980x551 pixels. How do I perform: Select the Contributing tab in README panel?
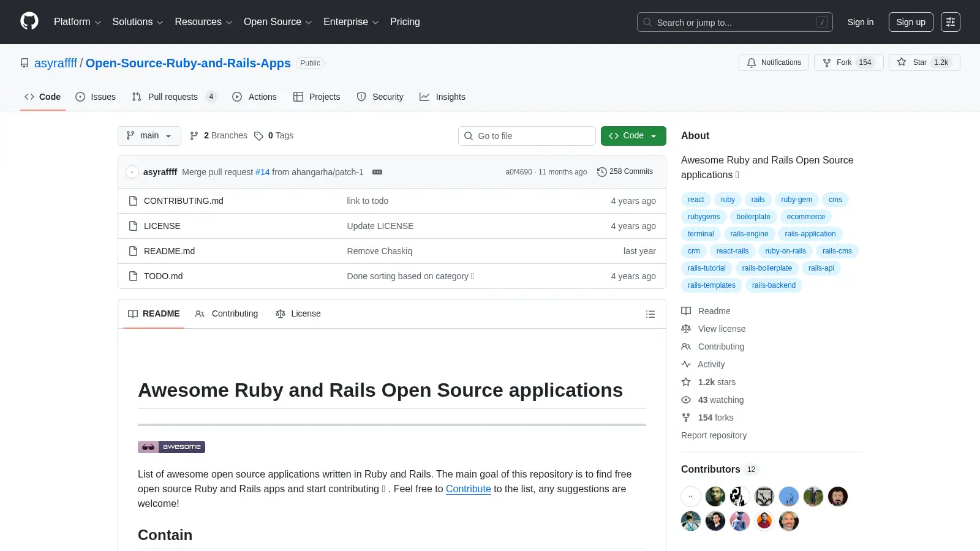[x=227, y=314]
